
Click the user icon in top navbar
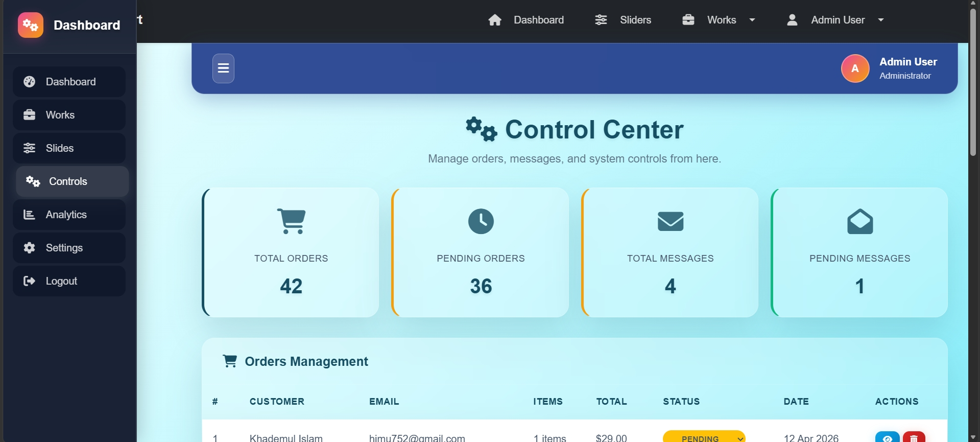(792, 20)
